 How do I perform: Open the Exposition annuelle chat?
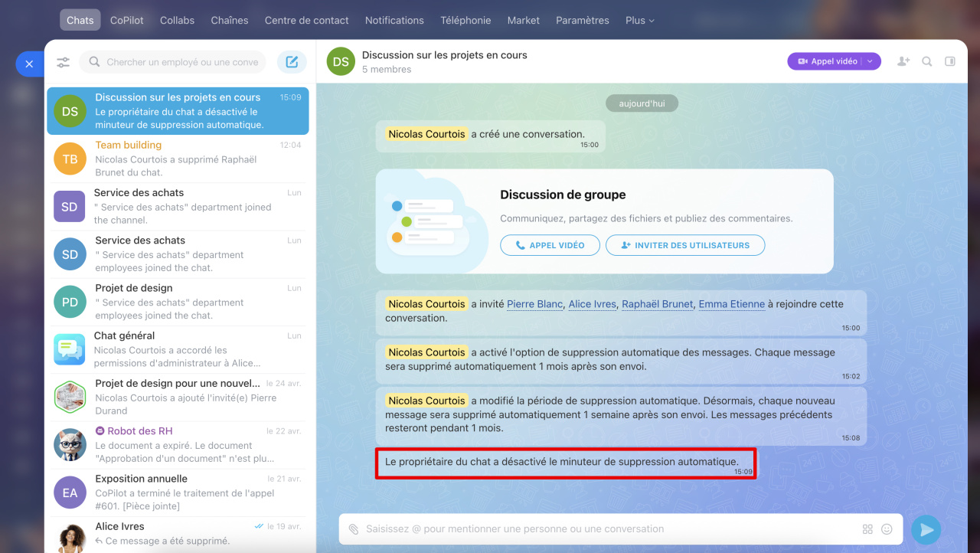(x=178, y=492)
